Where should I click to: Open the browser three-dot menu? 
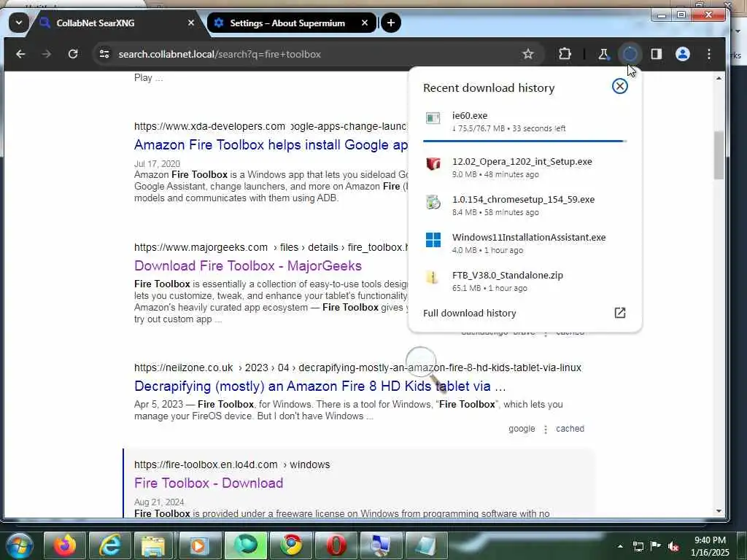tap(709, 54)
